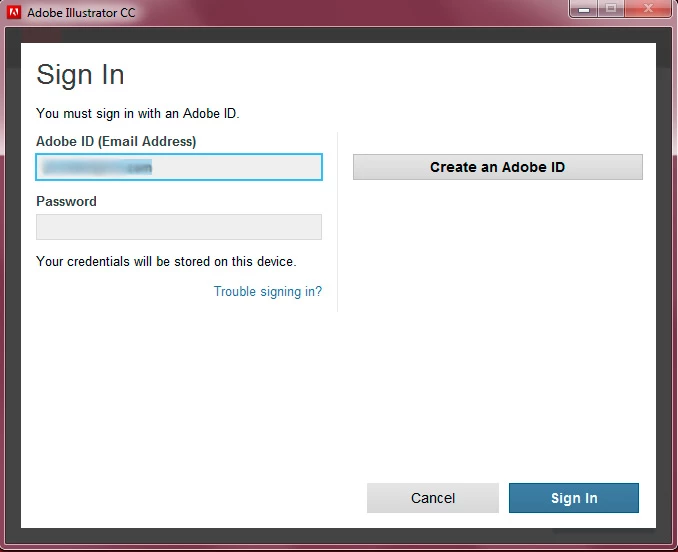Click into the Password field
678x552 pixels.
point(179,227)
